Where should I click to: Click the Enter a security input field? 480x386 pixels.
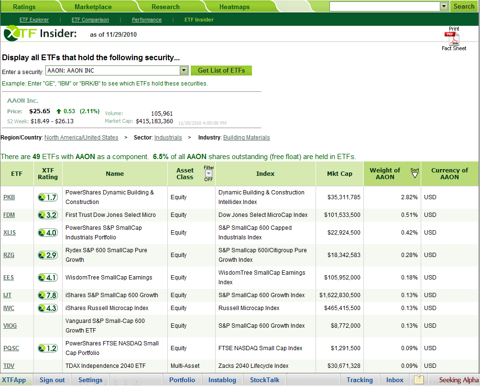point(113,70)
